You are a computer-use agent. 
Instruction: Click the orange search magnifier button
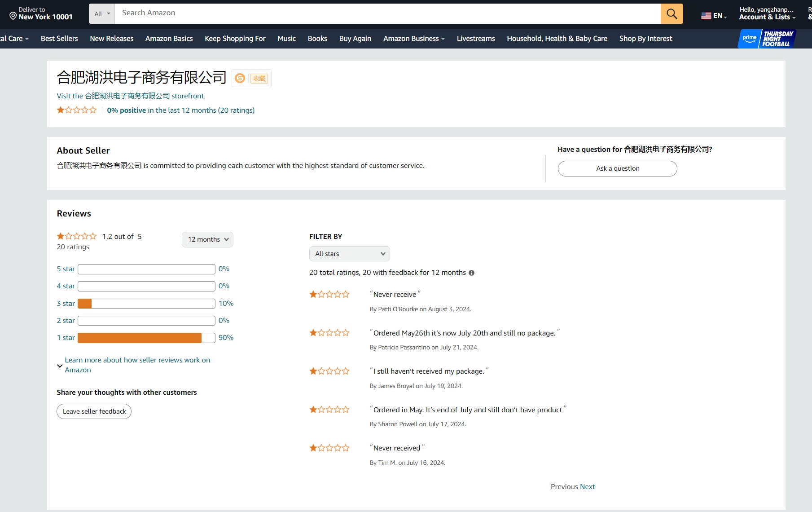672,13
